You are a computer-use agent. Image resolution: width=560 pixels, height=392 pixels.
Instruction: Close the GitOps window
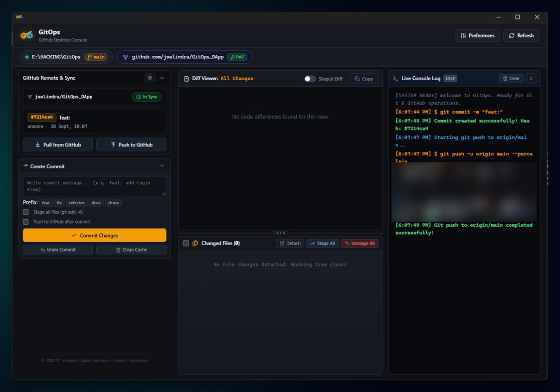click(x=537, y=17)
